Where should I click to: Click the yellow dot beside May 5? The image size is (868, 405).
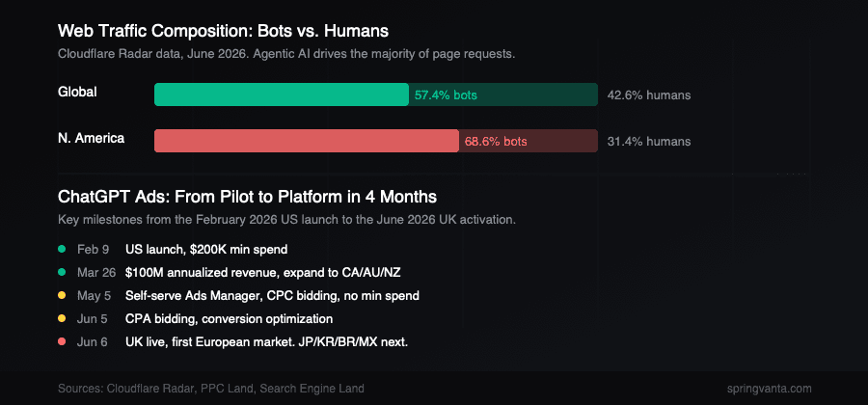[x=62, y=295]
